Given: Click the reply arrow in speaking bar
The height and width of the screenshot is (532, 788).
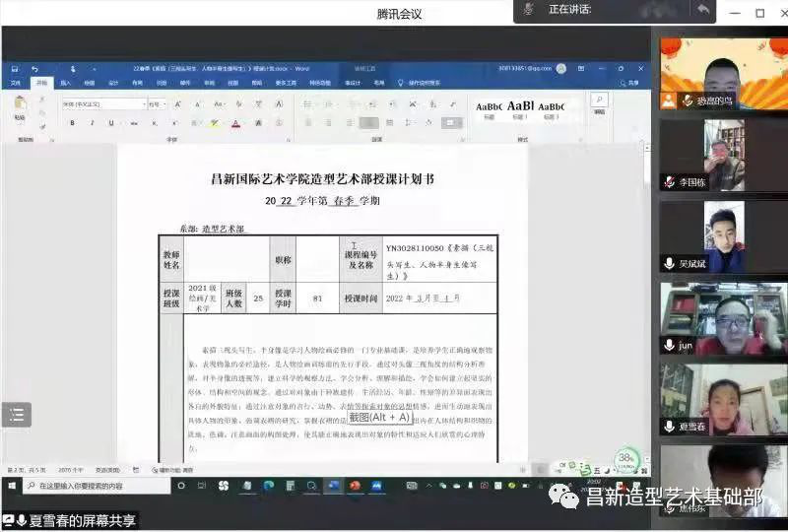Looking at the screenshot, I should click(702, 9).
